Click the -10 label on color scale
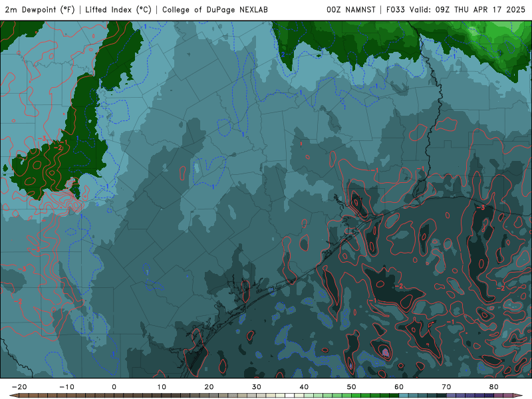This screenshot has width=532, height=399. coord(66,387)
